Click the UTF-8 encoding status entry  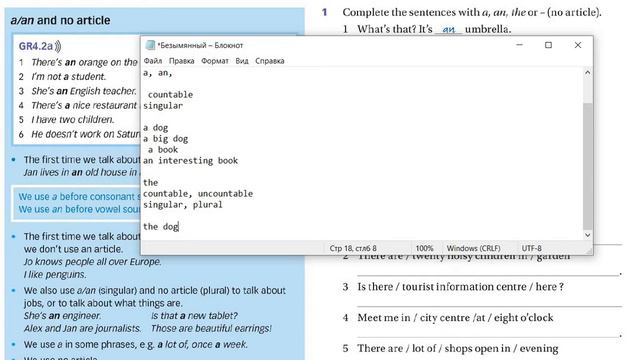pos(531,248)
